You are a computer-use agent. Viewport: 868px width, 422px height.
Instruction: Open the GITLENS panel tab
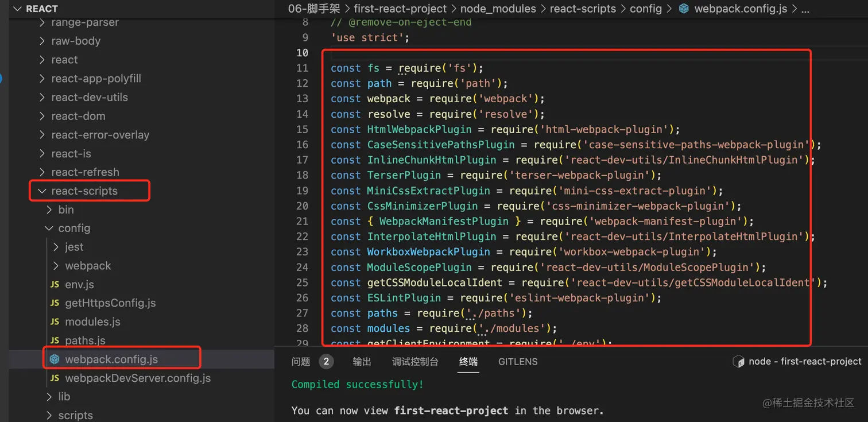tap(518, 362)
